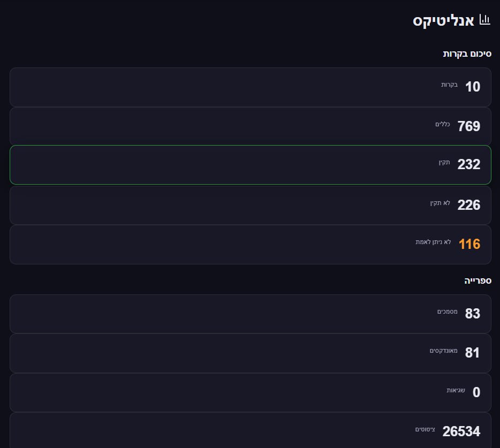Click the orange 116 number

click(x=469, y=244)
